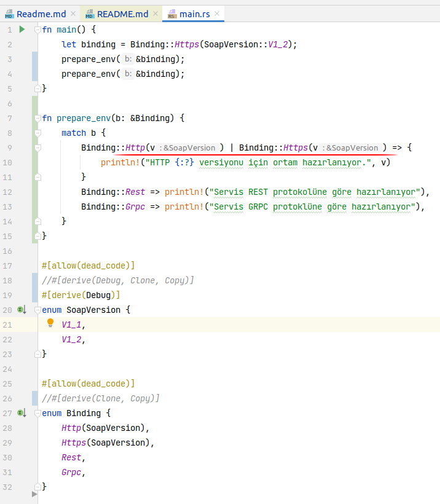
Task: Collapse the enum Binding block
Action: [x=38, y=413]
